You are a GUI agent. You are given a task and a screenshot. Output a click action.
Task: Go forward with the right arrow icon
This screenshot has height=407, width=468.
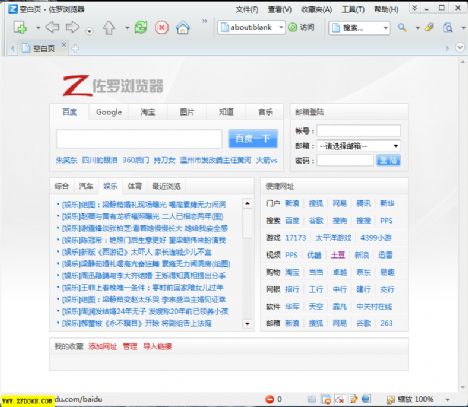[72, 27]
